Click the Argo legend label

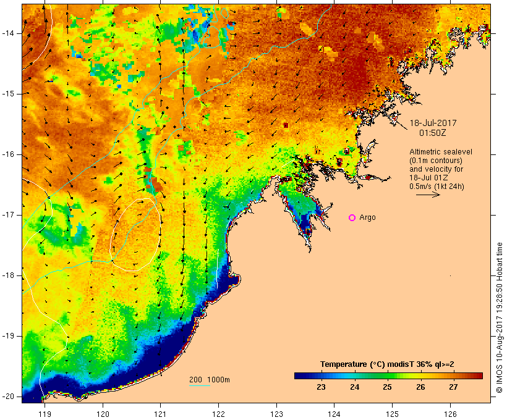[x=368, y=217]
